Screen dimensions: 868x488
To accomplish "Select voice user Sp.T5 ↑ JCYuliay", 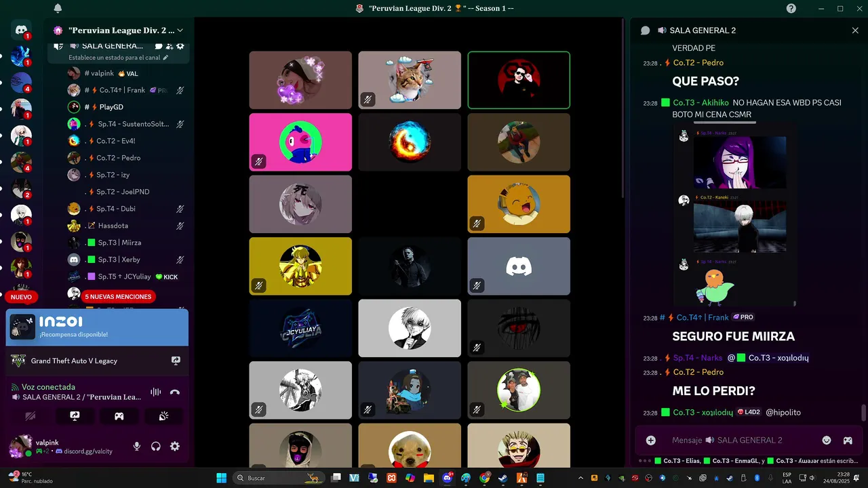I will pos(126,277).
